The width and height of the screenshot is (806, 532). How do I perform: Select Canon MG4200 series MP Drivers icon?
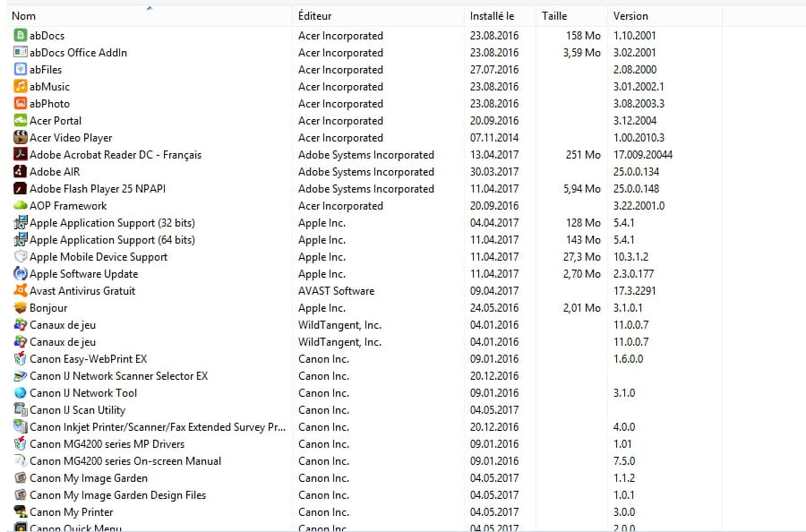[20, 443]
